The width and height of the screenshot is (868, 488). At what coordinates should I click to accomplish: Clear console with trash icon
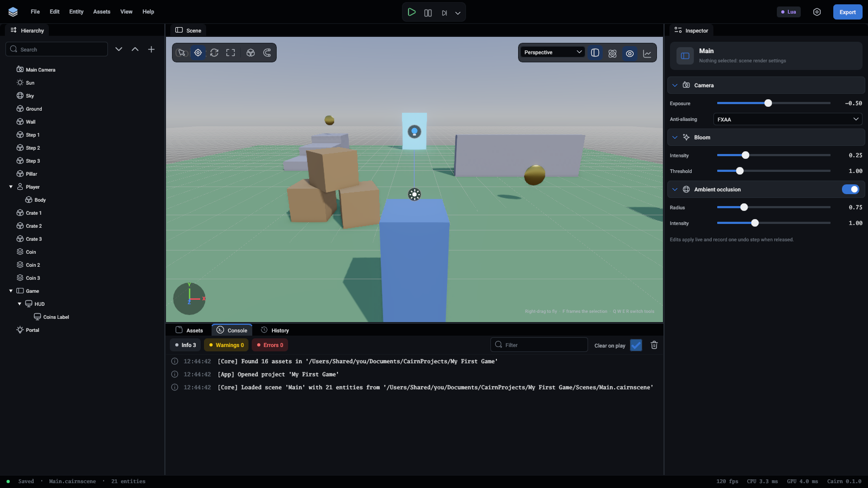[x=654, y=345]
